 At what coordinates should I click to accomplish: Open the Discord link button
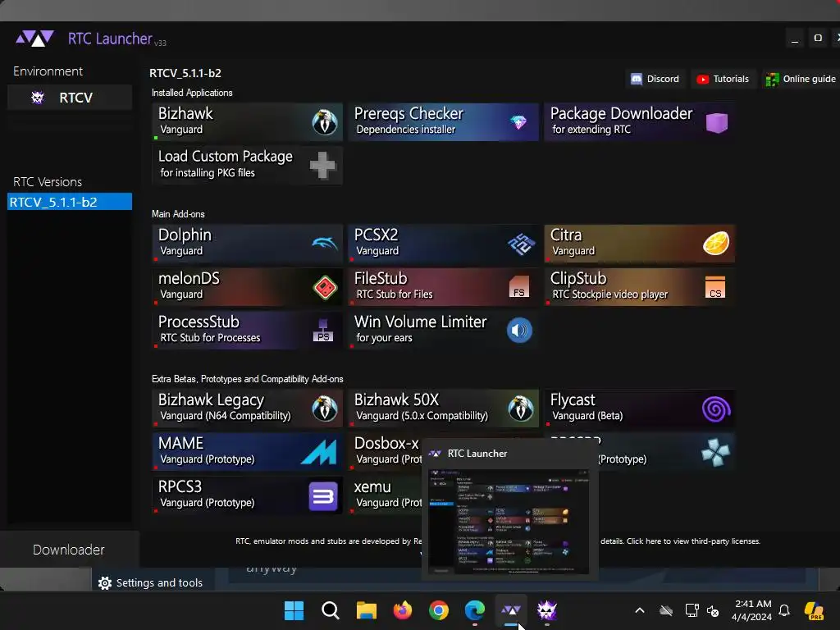click(655, 79)
